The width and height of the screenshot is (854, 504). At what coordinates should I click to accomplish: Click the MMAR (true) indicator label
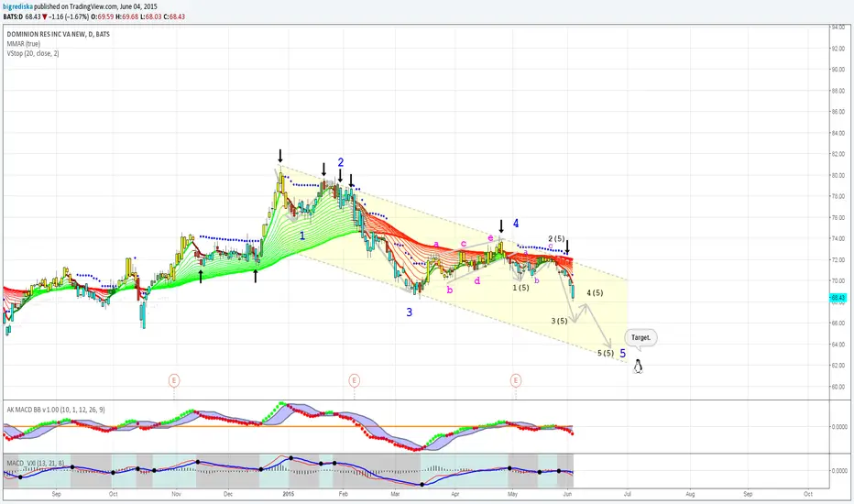pos(24,44)
